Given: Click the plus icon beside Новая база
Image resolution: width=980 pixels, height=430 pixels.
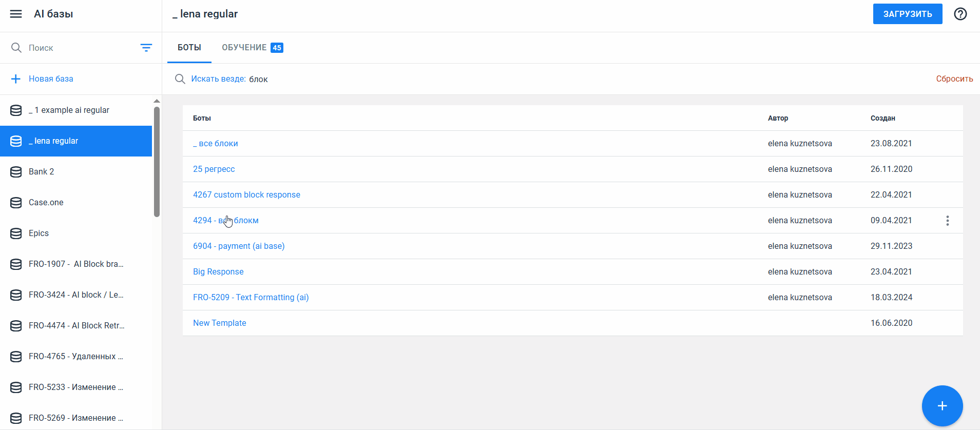Looking at the screenshot, I should tap(16, 79).
